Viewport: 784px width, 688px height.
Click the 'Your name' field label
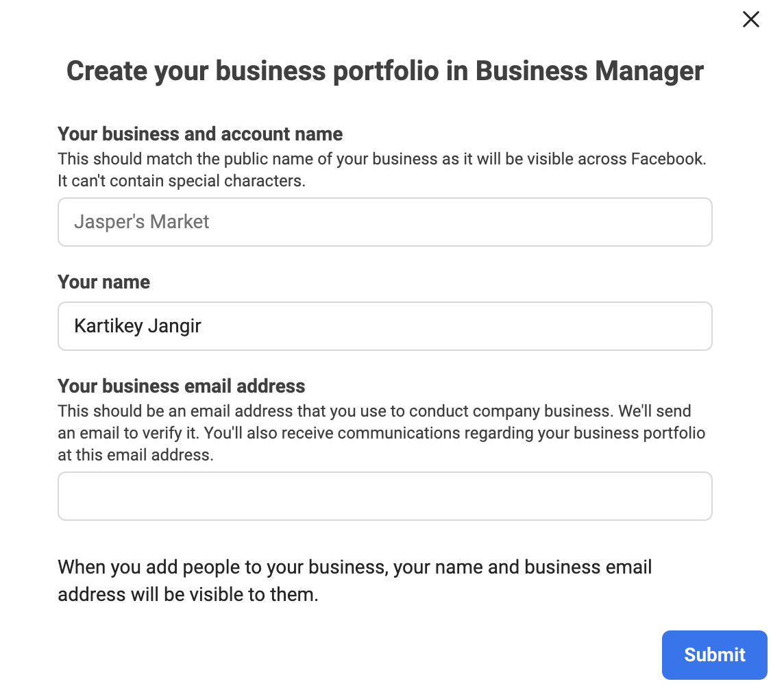(103, 282)
